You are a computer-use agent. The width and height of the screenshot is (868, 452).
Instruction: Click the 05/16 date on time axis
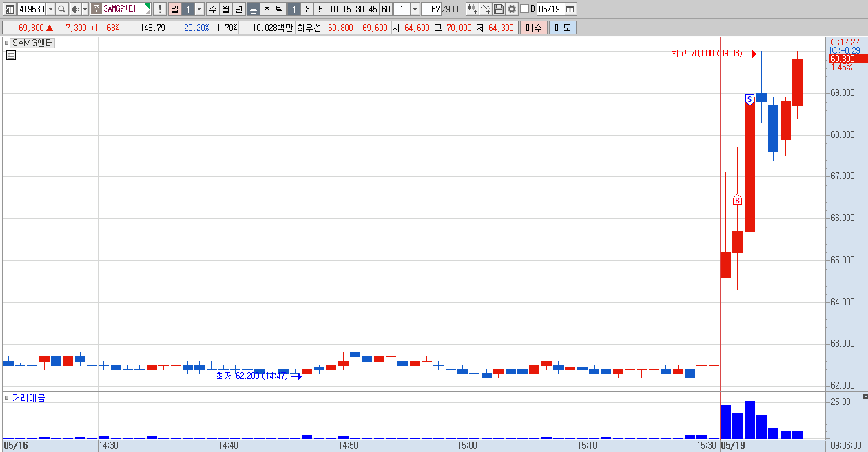(x=15, y=446)
